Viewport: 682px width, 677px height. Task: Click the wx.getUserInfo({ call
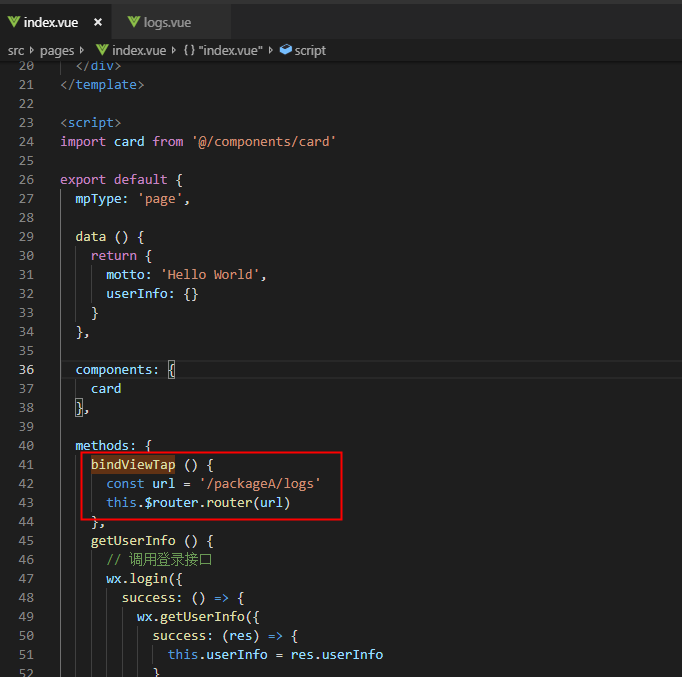click(x=198, y=617)
